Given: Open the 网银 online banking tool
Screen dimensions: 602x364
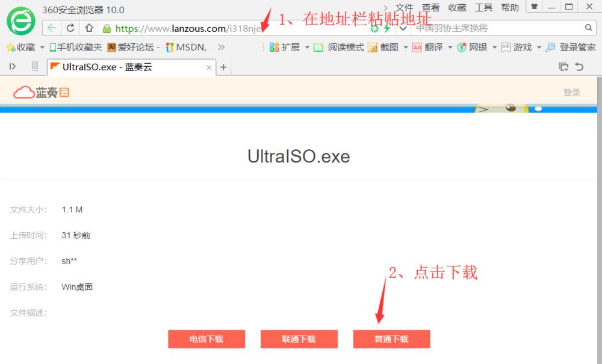Looking at the screenshot, I should coord(472,47).
